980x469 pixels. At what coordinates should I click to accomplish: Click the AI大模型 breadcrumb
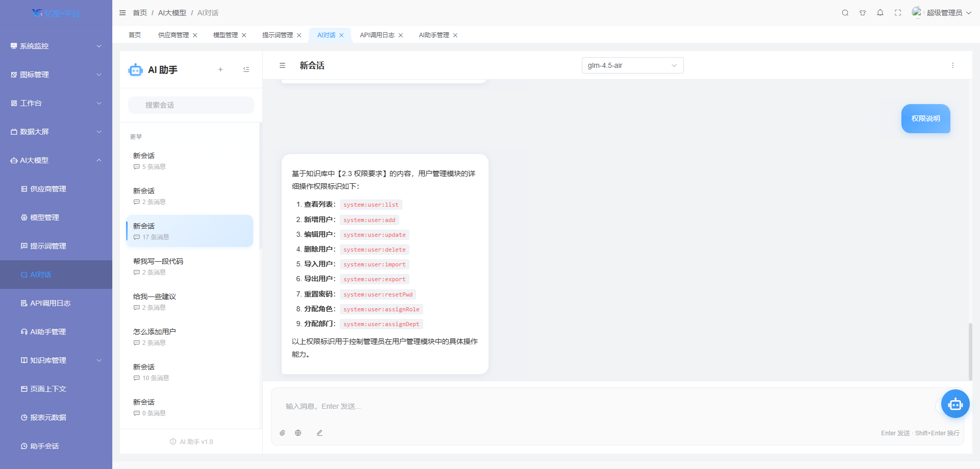tap(172, 13)
